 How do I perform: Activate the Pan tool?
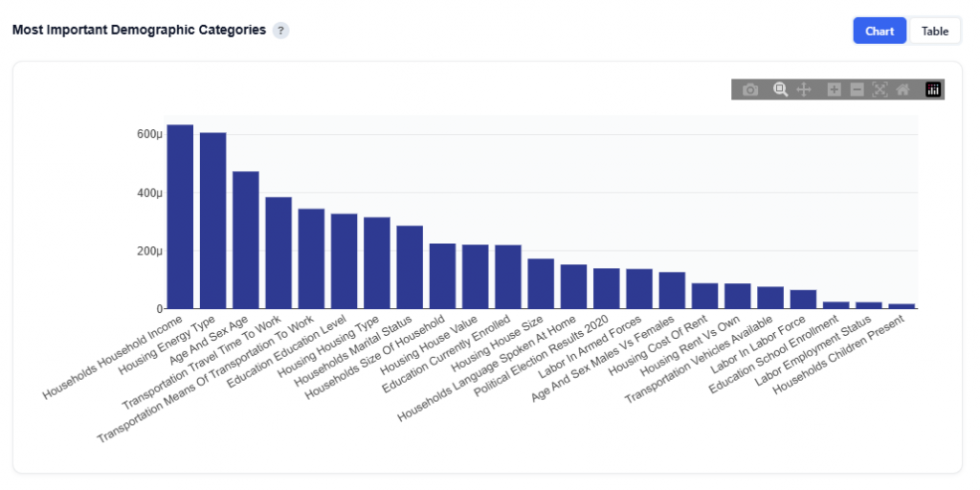click(804, 90)
